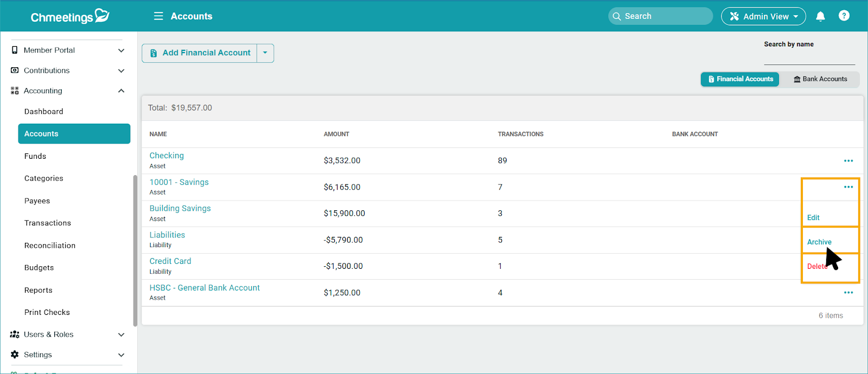
Task: Open three-dot menu for Checking account
Action: [848, 160]
